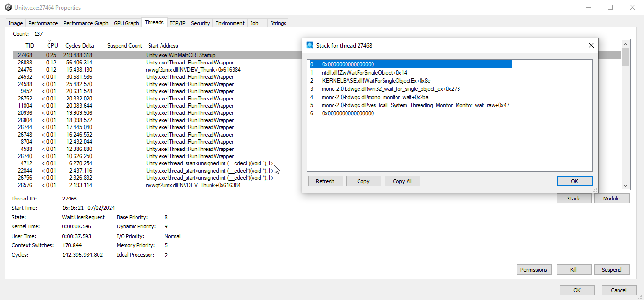Kill the selected thread
644x300 pixels.
tap(574, 269)
